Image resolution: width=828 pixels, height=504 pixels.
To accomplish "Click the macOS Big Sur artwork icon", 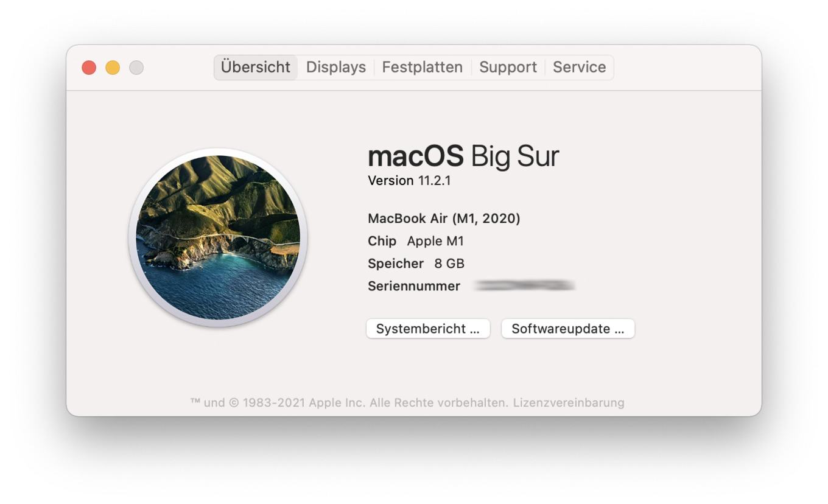I will coord(218,237).
